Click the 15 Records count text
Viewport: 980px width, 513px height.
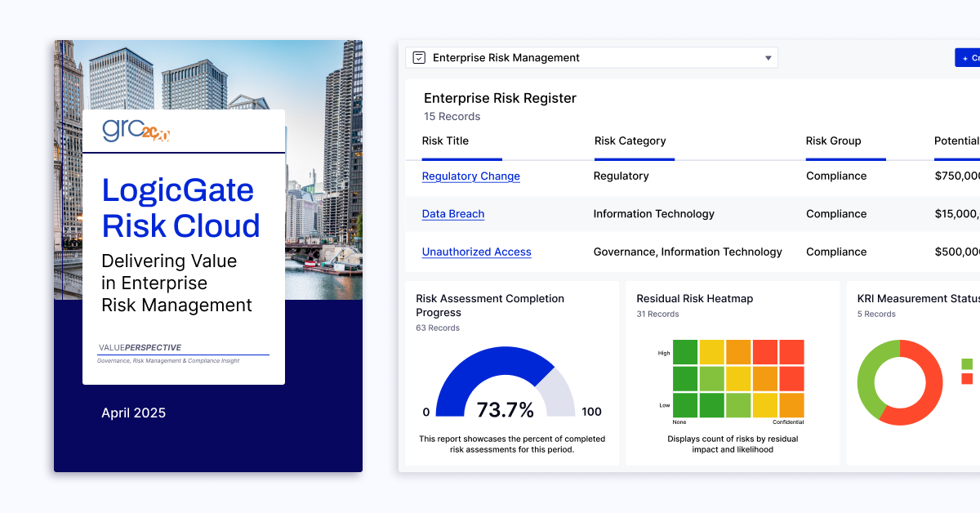(x=452, y=117)
